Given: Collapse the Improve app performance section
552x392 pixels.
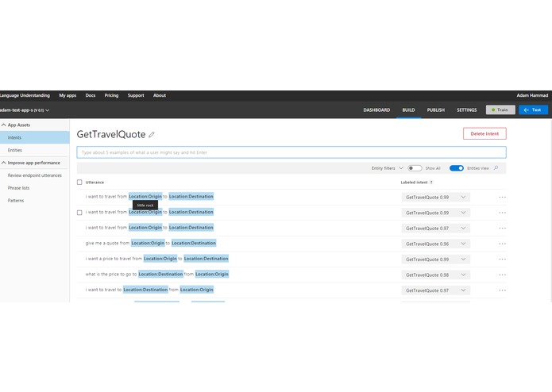Looking at the screenshot, I should [31, 163].
